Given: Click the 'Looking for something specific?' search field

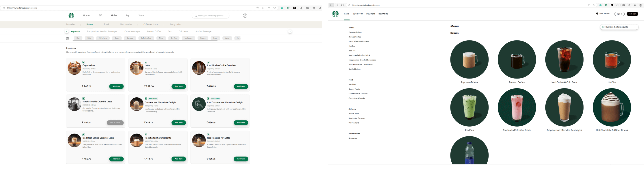Looking at the screenshot, I should [211, 16].
